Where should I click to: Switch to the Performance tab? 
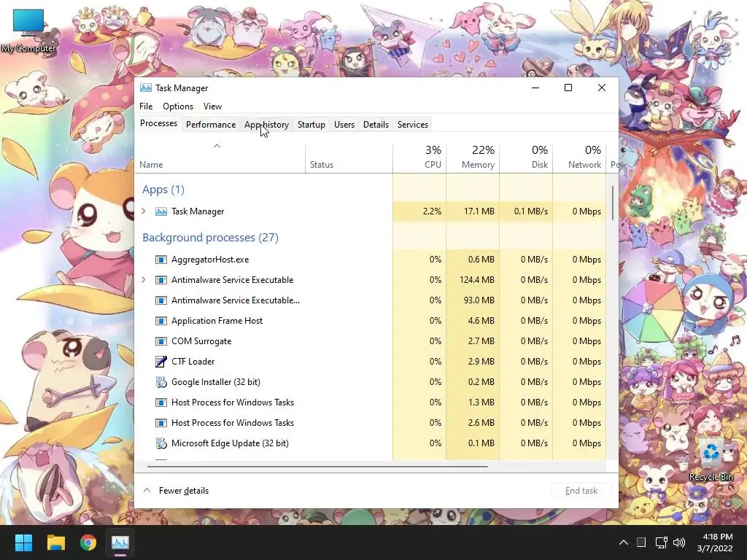coord(211,124)
